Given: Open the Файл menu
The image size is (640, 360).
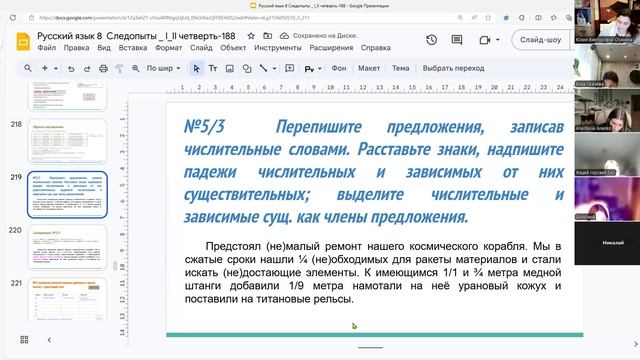Looking at the screenshot, I should 47,48.
